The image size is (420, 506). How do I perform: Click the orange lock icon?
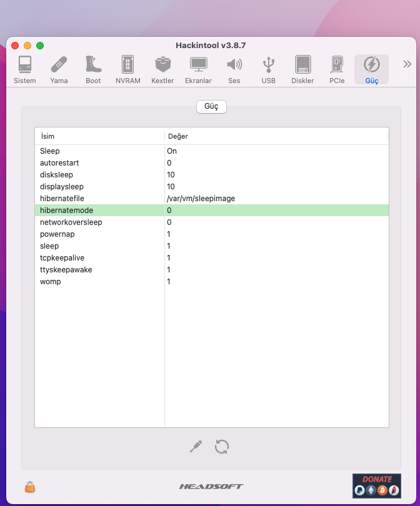coord(29,487)
